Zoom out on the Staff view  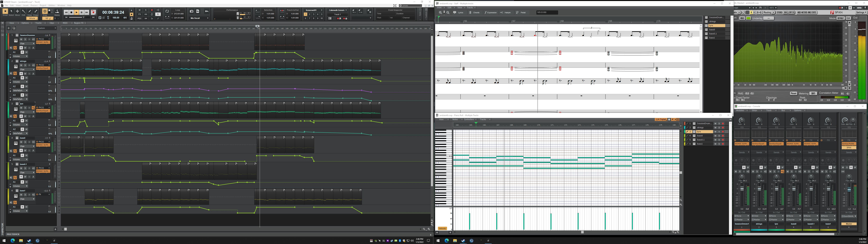click(448, 13)
